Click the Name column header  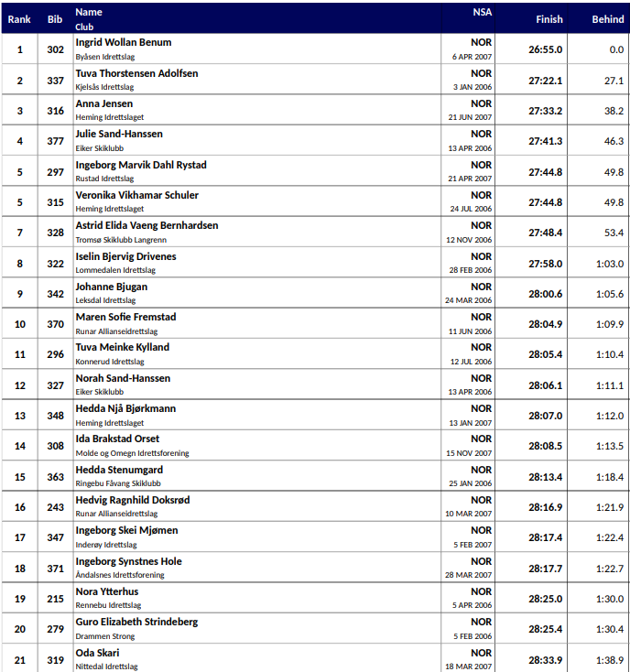click(89, 12)
